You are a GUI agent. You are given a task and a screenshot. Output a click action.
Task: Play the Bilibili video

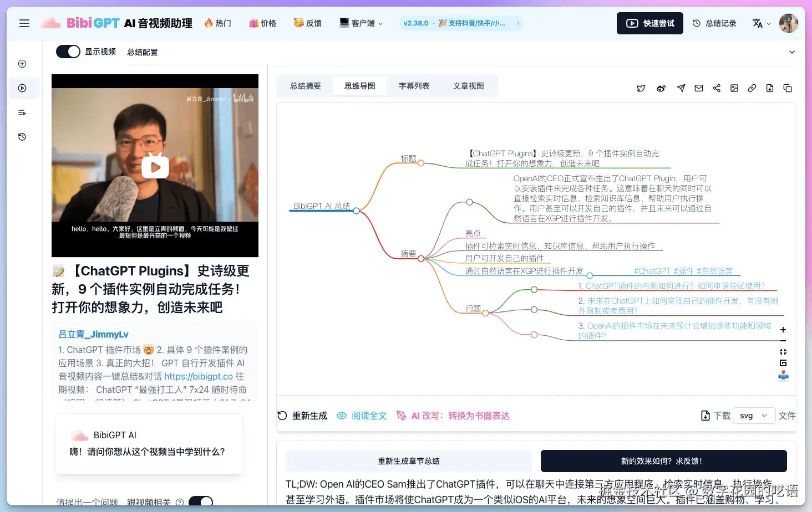coord(155,166)
